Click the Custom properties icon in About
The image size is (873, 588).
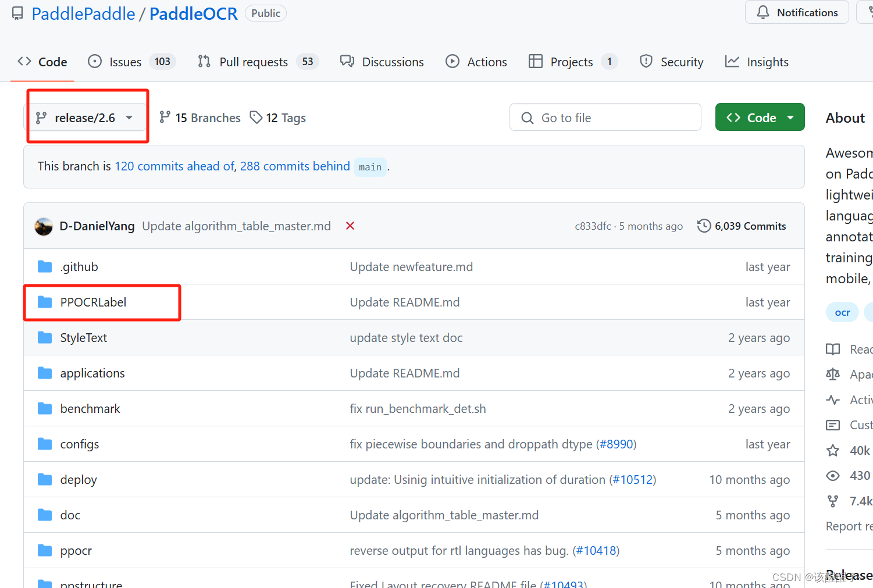coord(833,425)
